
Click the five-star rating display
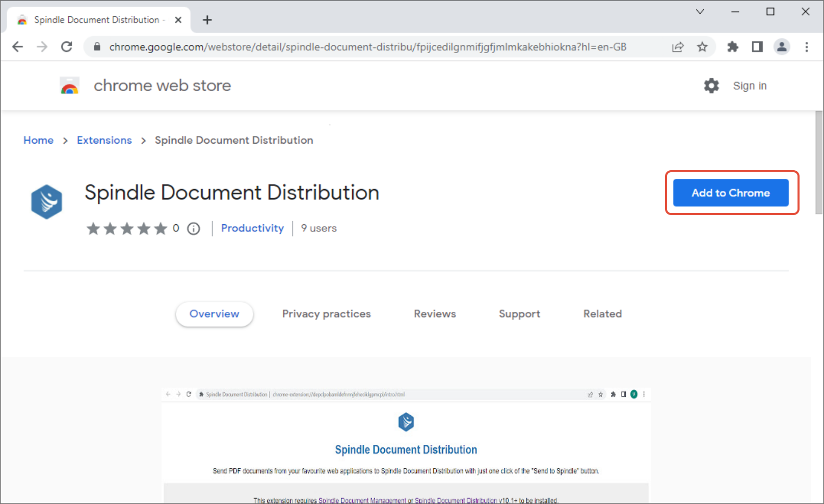point(127,228)
